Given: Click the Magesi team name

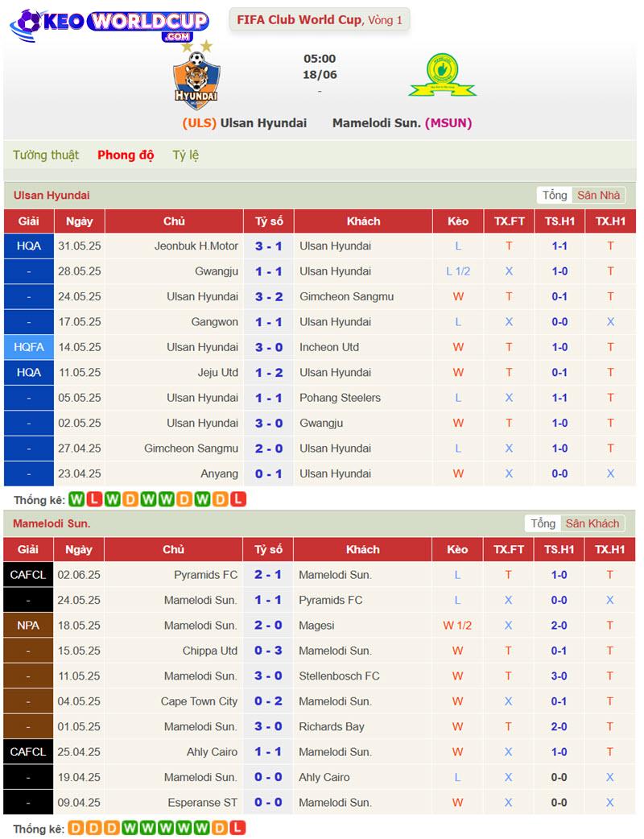Looking at the screenshot, I should pos(316,626).
